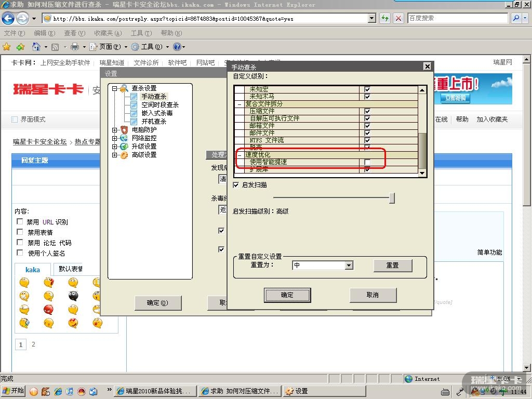Cancel 手动查杀 dialog with 取消

coord(373,295)
